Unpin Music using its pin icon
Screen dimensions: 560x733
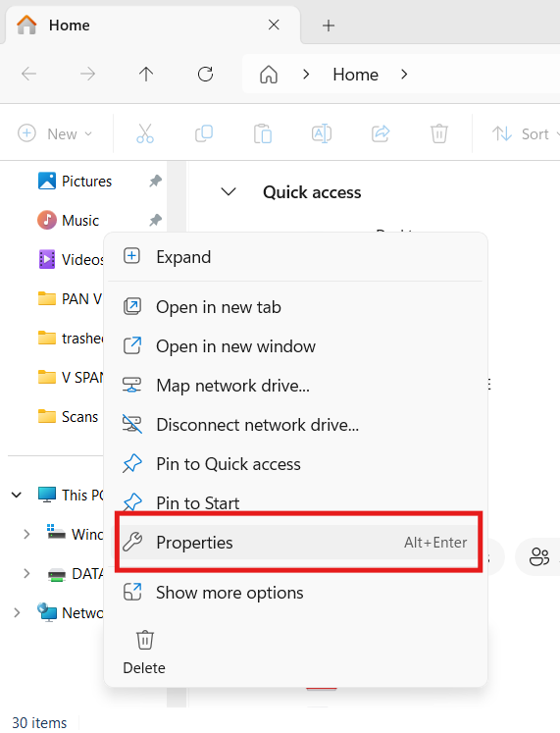(155, 220)
